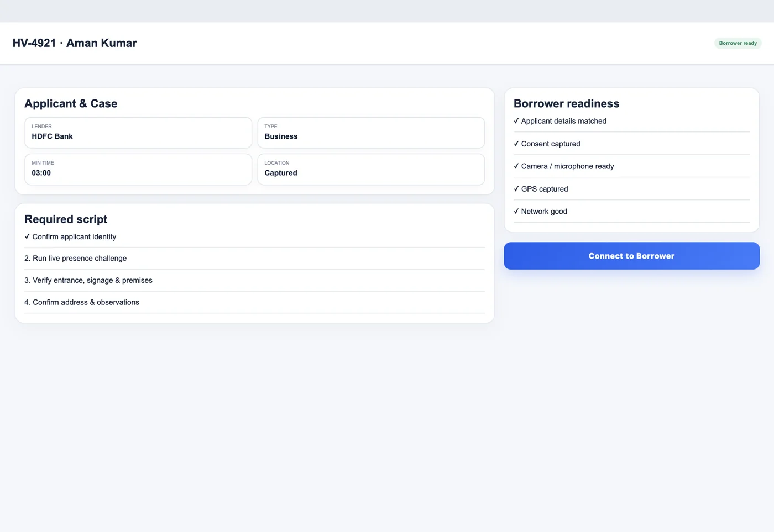The height and width of the screenshot is (532, 774).
Task: Select step 3 Verify entrance, signage & premises
Action: tap(254, 281)
